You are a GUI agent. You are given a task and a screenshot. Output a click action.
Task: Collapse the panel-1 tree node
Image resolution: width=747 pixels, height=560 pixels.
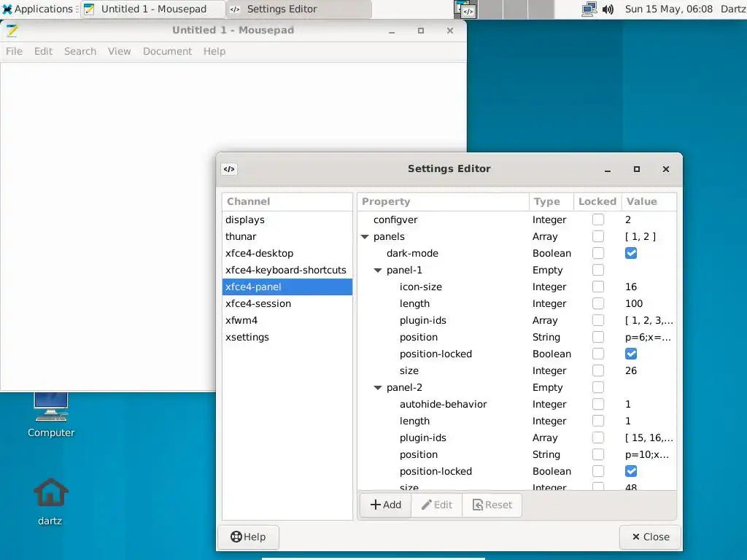(378, 270)
